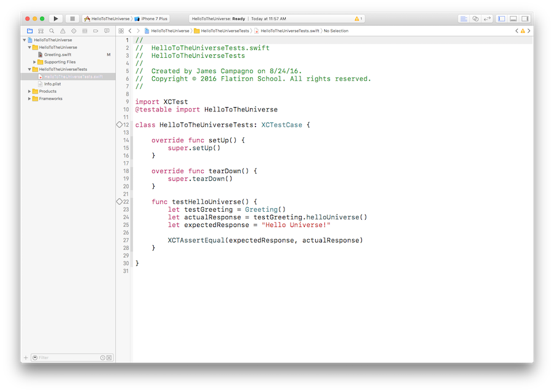
Task: Open the Project navigator tab
Action: [30, 31]
